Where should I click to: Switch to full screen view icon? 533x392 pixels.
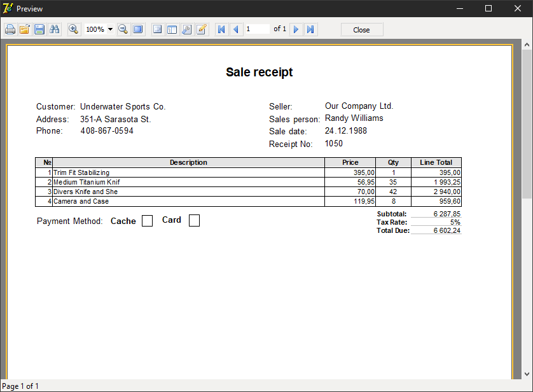click(138, 29)
